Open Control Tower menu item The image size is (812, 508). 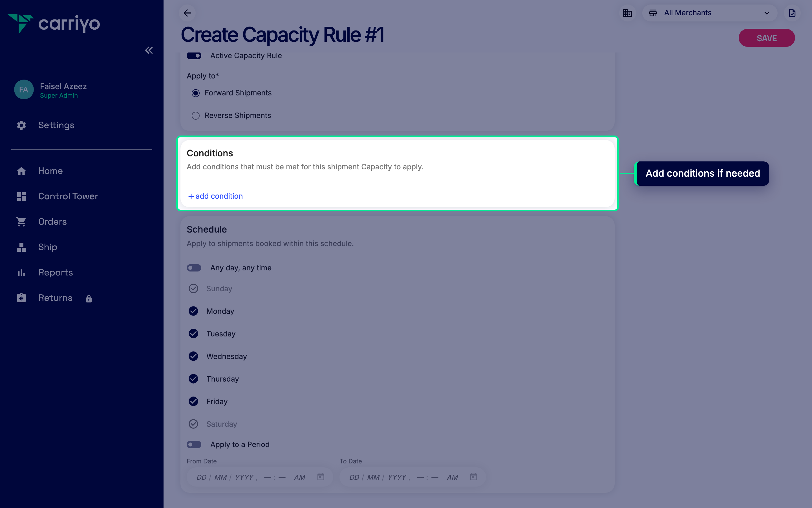pyautogui.click(x=68, y=196)
